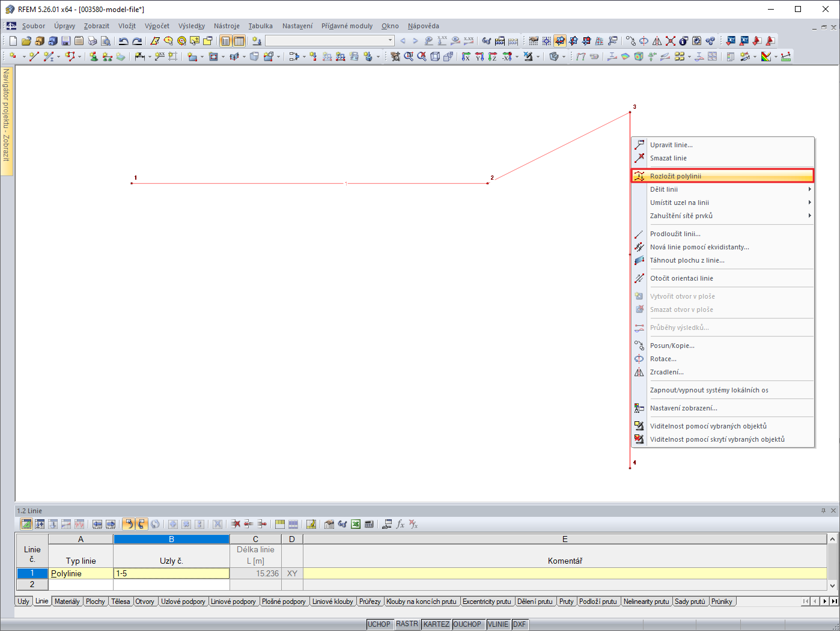This screenshot has width=840, height=631.
Task: Toggle RASTR grid in status bar
Action: 407,624
